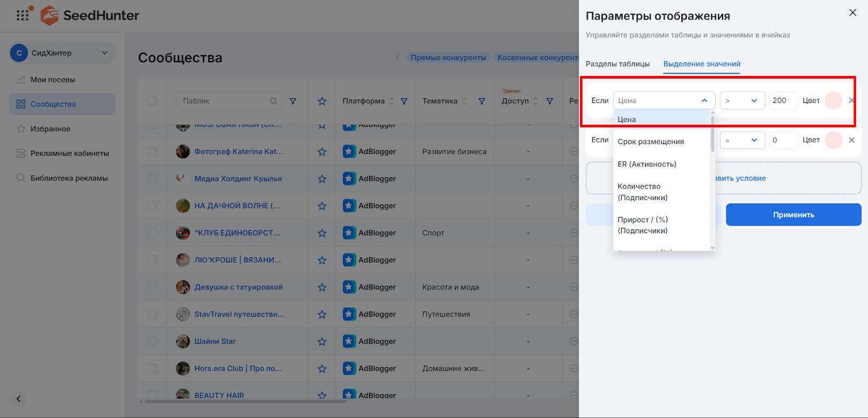Open the comparison operator dropdown showing >
This screenshot has height=418, width=868.
coord(742,100)
